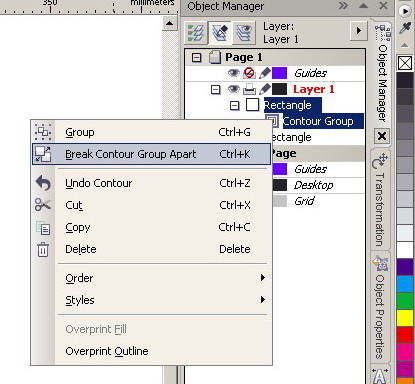The height and width of the screenshot is (384, 415).
Task: Toggle editable pencil of Layer 1
Action: click(265, 89)
